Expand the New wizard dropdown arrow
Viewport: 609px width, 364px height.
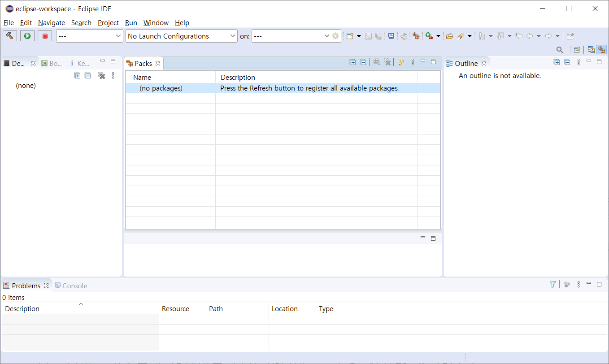[359, 36]
